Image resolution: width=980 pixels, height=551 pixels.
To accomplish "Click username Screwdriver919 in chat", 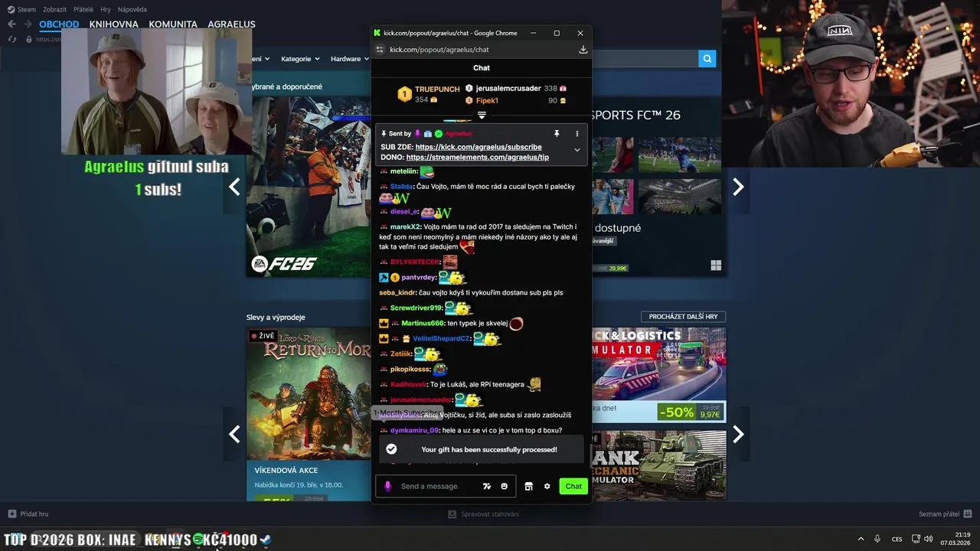I will (416, 308).
